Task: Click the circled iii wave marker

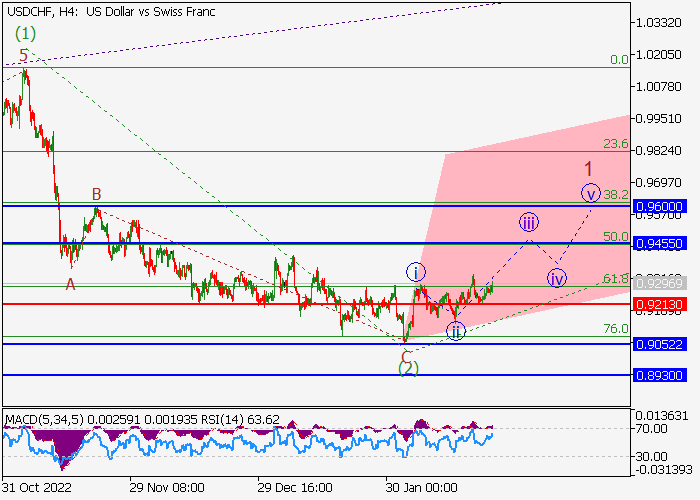Action: coord(529,222)
